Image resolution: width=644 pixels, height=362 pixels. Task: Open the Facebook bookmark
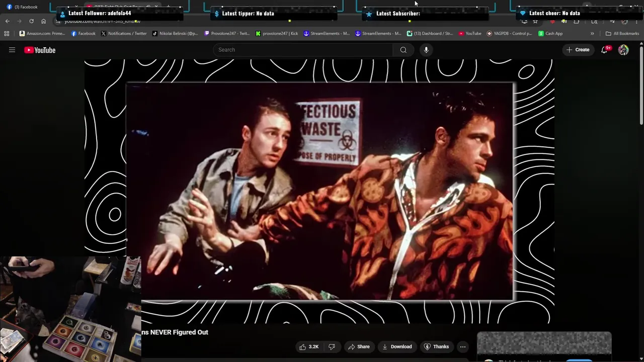84,34
